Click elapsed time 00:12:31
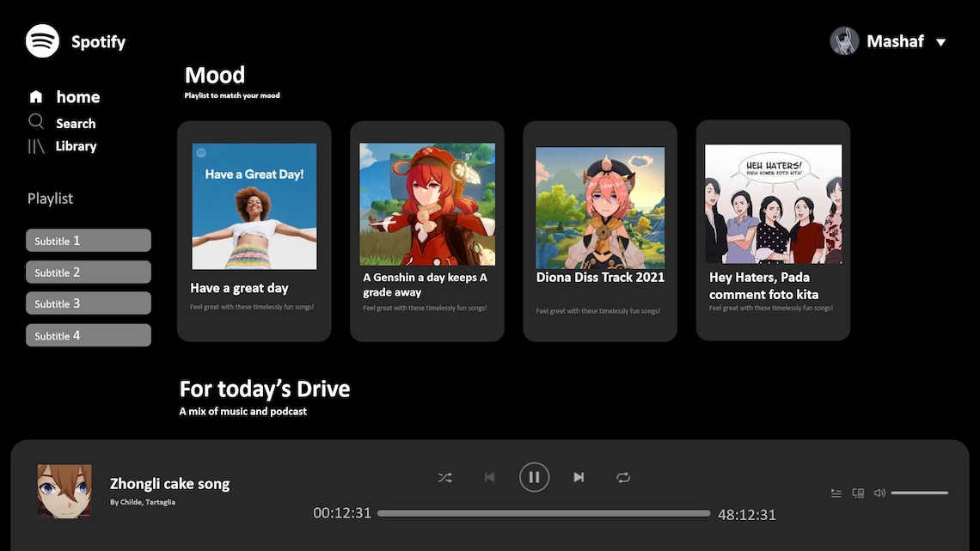 [x=342, y=513]
